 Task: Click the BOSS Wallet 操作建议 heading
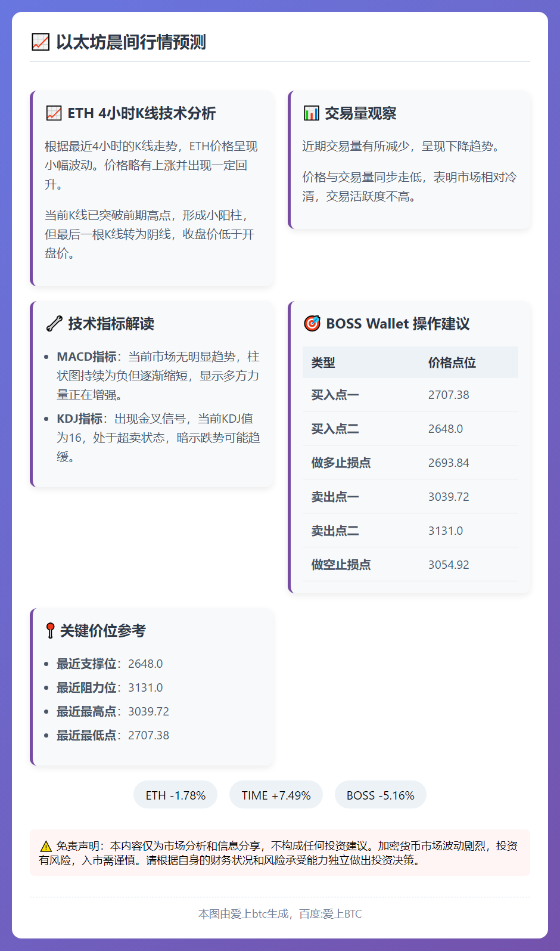pyautogui.click(x=398, y=324)
